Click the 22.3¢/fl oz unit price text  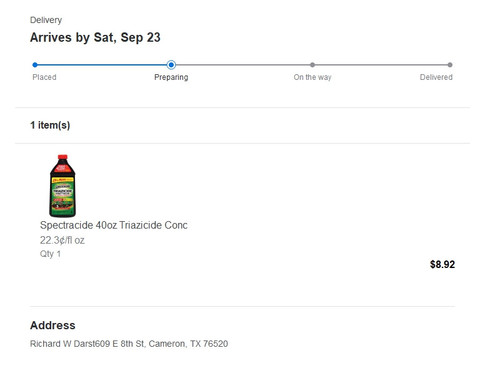(62, 240)
